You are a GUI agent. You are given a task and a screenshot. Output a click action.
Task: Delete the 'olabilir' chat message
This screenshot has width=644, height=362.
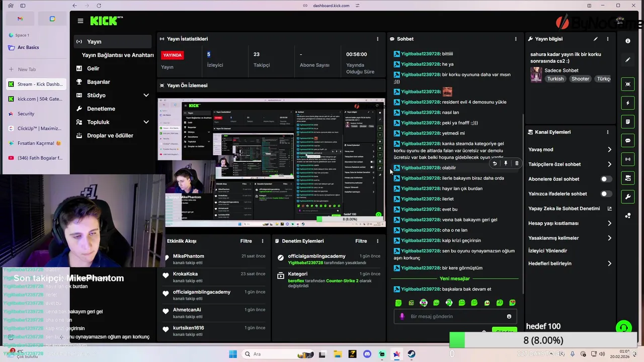point(517,163)
